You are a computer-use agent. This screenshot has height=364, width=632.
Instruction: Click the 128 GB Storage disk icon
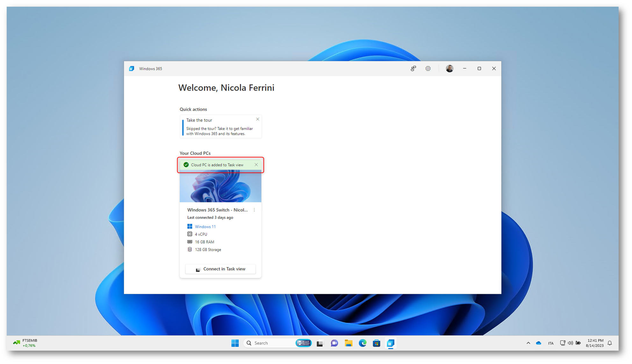point(190,249)
